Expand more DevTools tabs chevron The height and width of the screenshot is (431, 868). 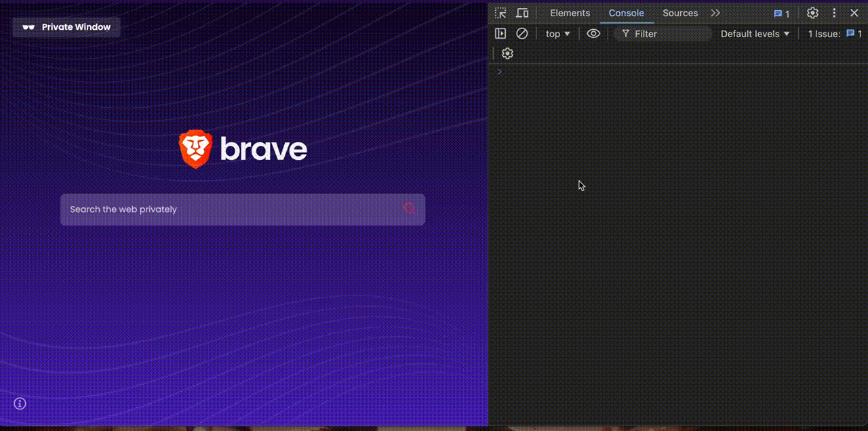715,13
